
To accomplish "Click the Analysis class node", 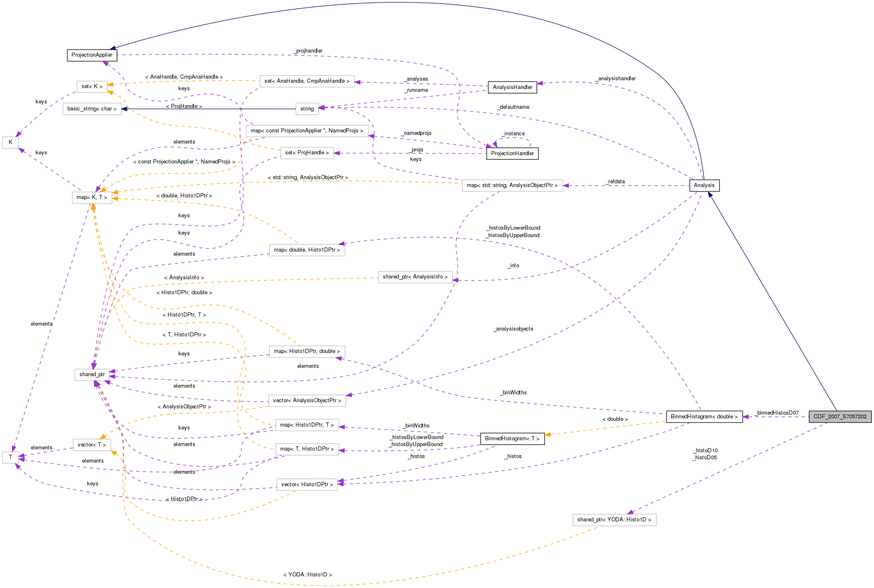I will click(x=704, y=185).
